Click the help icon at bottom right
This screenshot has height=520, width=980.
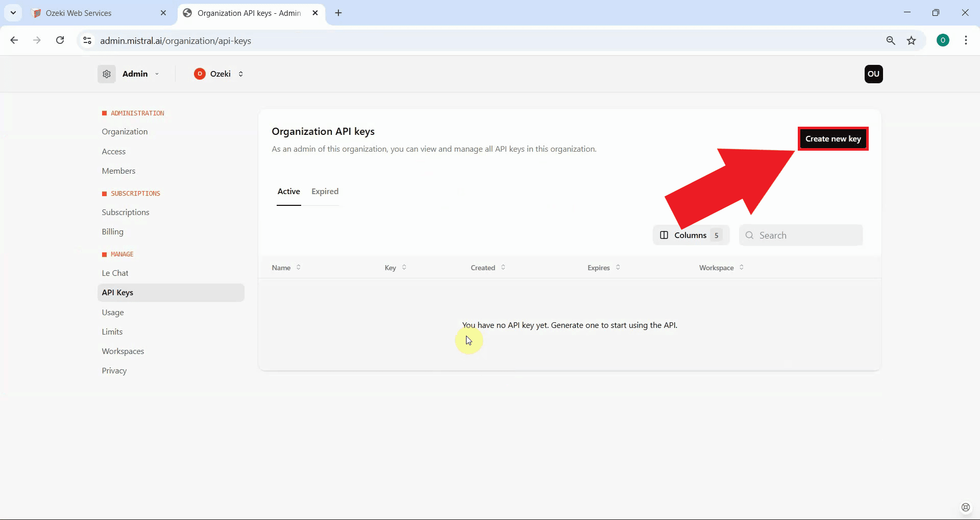click(966, 507)
